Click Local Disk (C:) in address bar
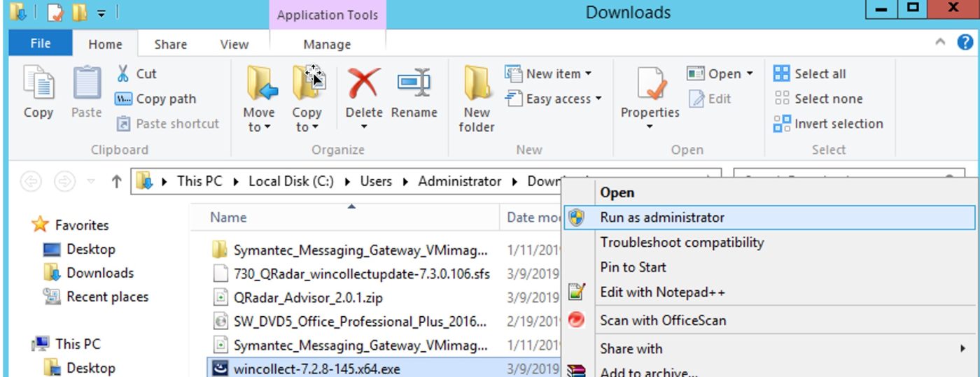 (x=290, y=181)
